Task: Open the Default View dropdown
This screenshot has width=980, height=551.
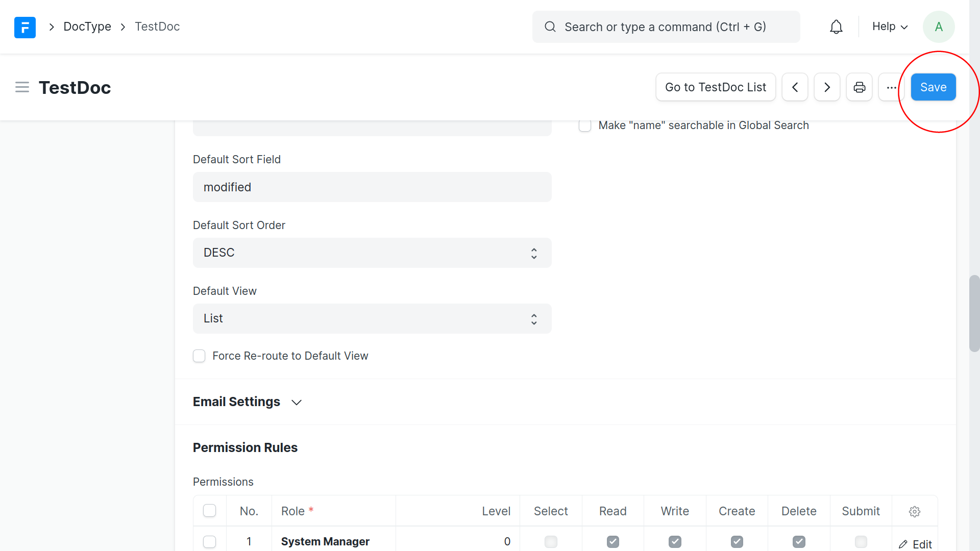Action: [x=372, y=319]
